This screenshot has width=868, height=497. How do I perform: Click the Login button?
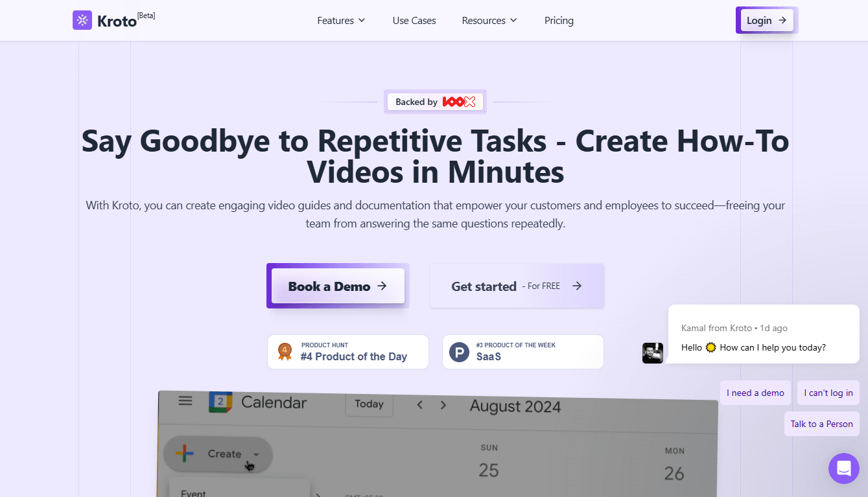[767, 20]
